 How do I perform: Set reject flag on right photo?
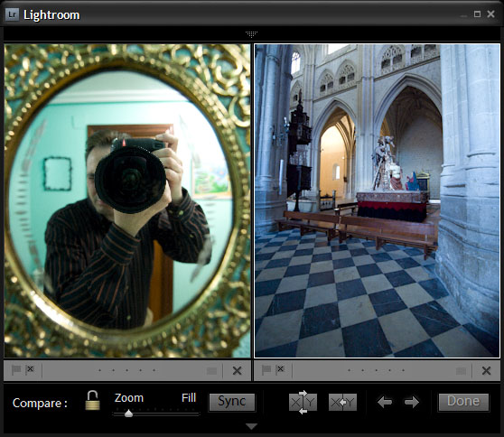[280, 369]
